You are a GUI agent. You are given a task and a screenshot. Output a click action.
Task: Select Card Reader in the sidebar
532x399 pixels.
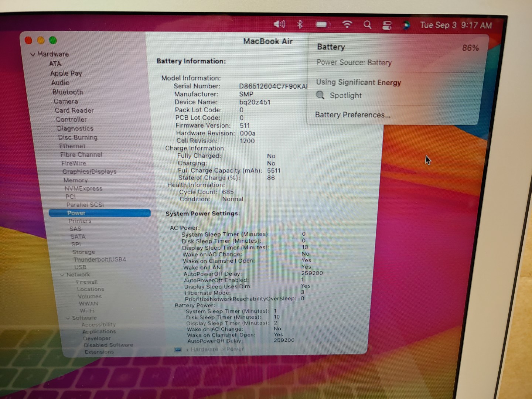74,110
